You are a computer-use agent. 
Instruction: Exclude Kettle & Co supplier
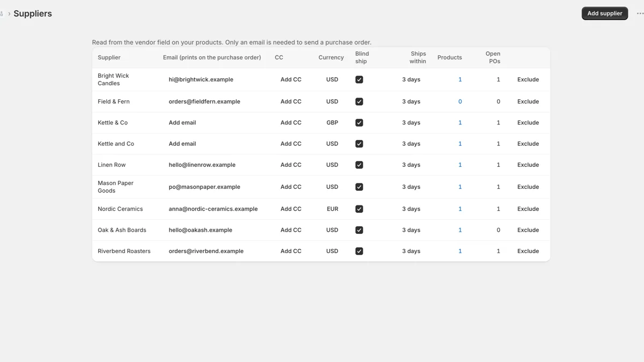[528, 123]
